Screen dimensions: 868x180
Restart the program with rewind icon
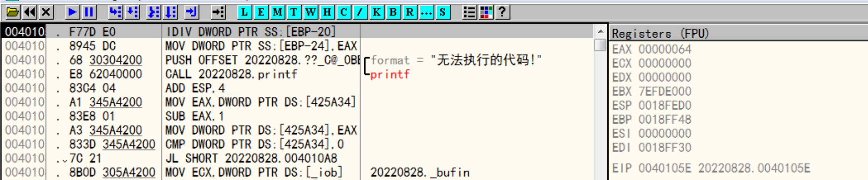pos(30,12)
